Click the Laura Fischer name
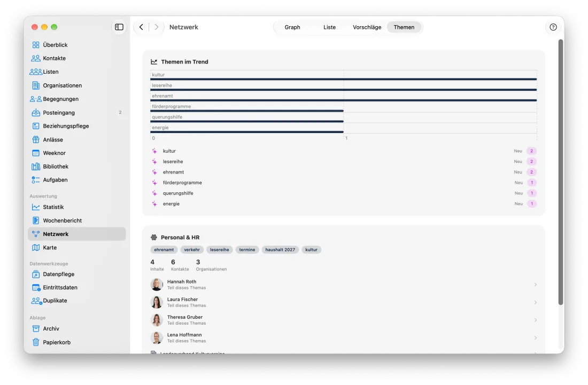Image resolution: width=588 pixels, height=385 pixels. 182,300
